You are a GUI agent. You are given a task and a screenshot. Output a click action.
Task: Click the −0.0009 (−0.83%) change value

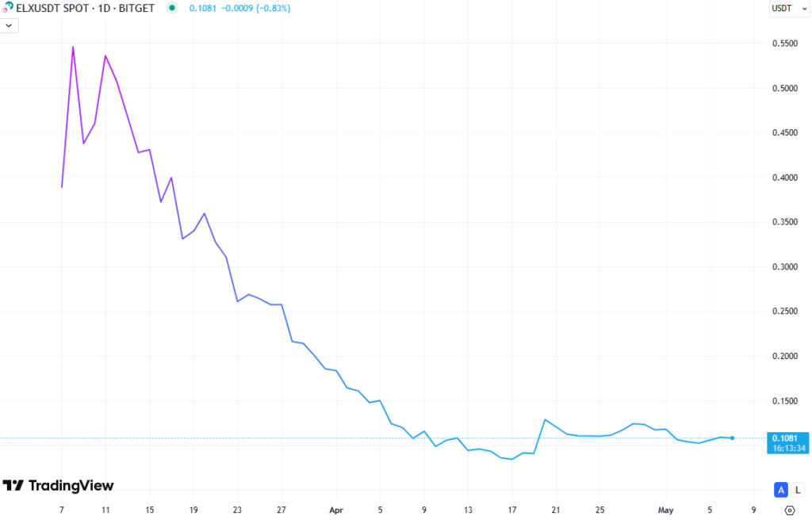click(x=255, y=8)
